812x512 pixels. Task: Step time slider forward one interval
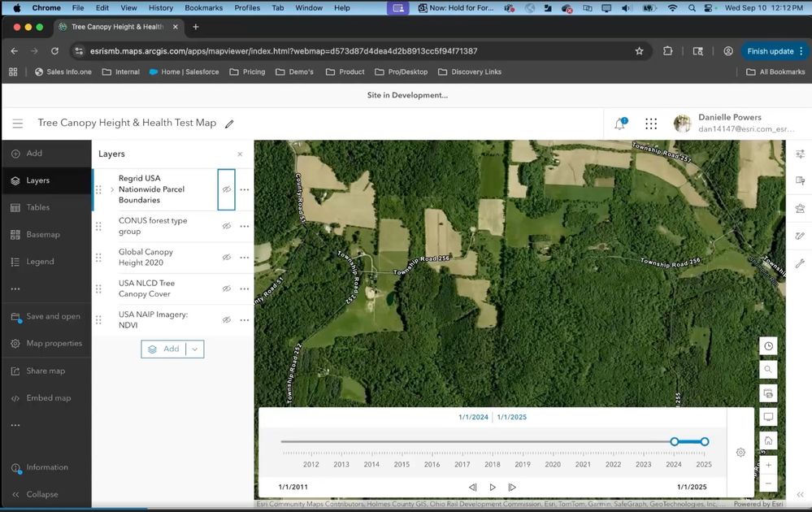pyautogui.click(x=512, y=487)
